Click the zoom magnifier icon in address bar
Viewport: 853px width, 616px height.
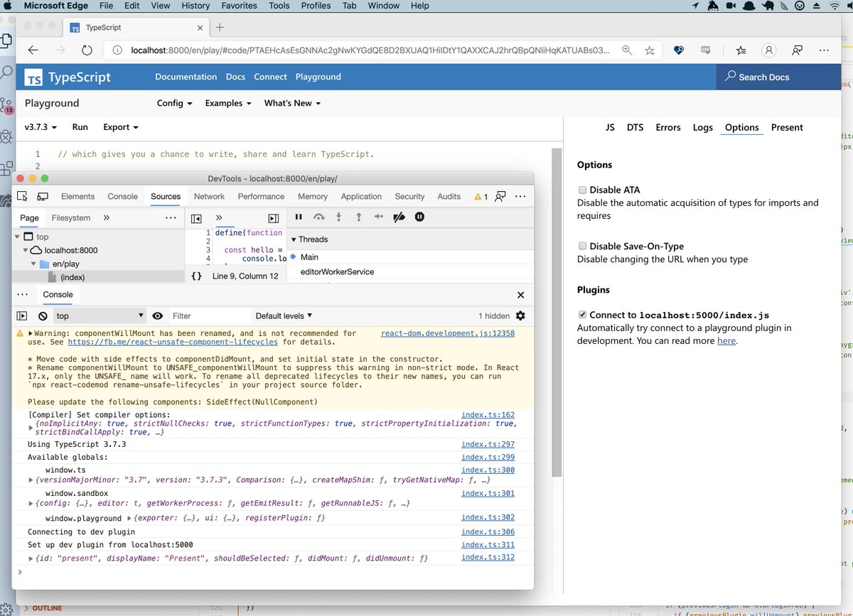(x=626, y=50)
